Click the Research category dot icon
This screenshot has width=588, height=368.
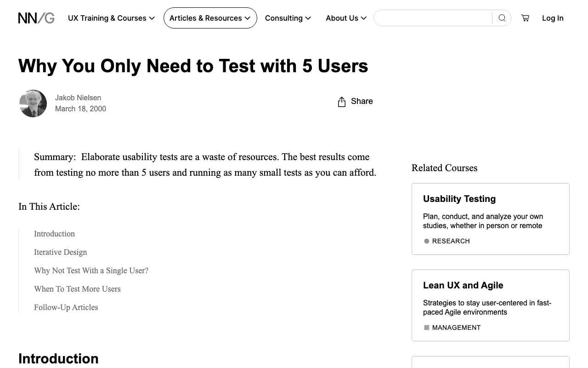tap(427, 241)
